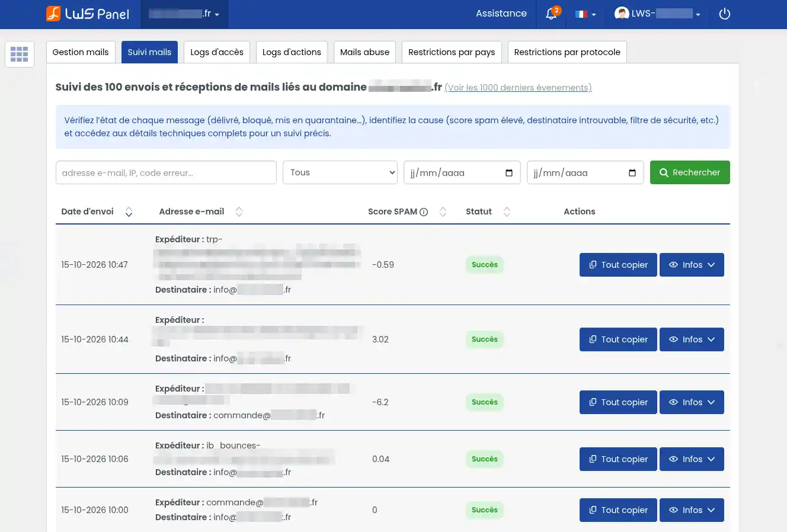Expand Infos for the 10:44 mail row

coord(692,339)
